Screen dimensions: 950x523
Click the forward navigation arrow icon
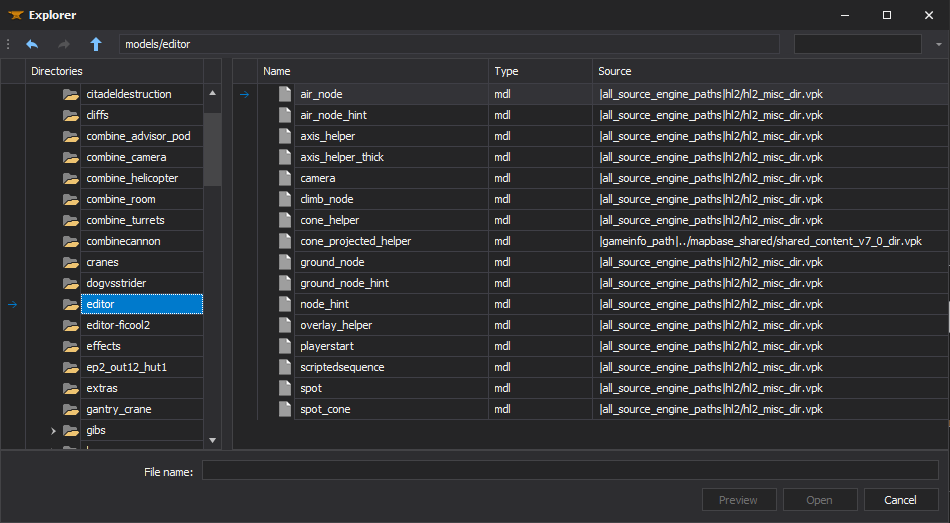64,44
